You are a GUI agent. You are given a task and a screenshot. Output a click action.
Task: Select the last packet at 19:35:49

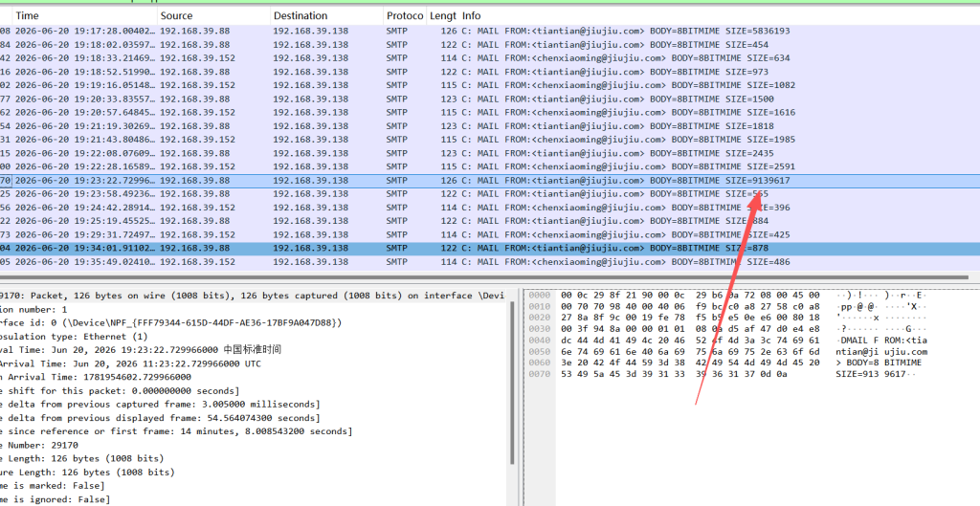[490, 262]
